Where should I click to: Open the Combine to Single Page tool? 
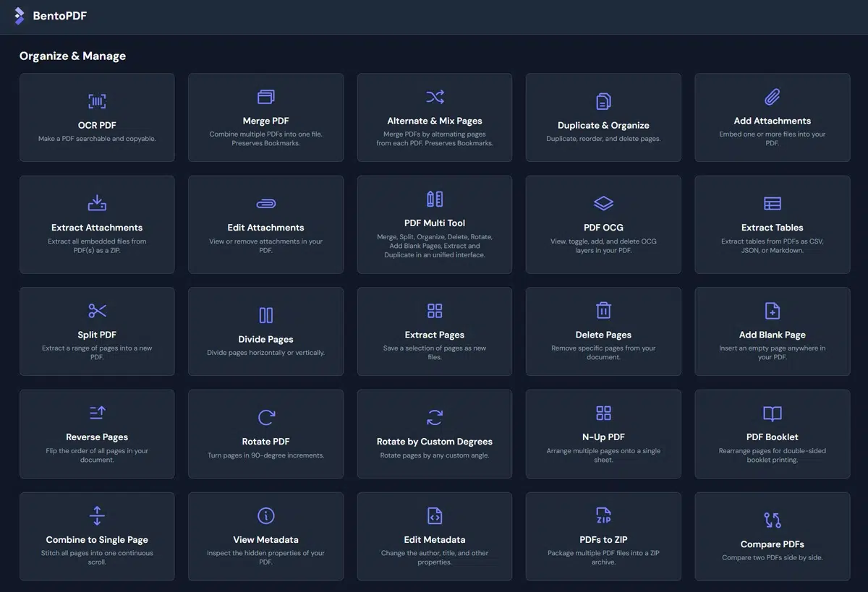point(97,537)
